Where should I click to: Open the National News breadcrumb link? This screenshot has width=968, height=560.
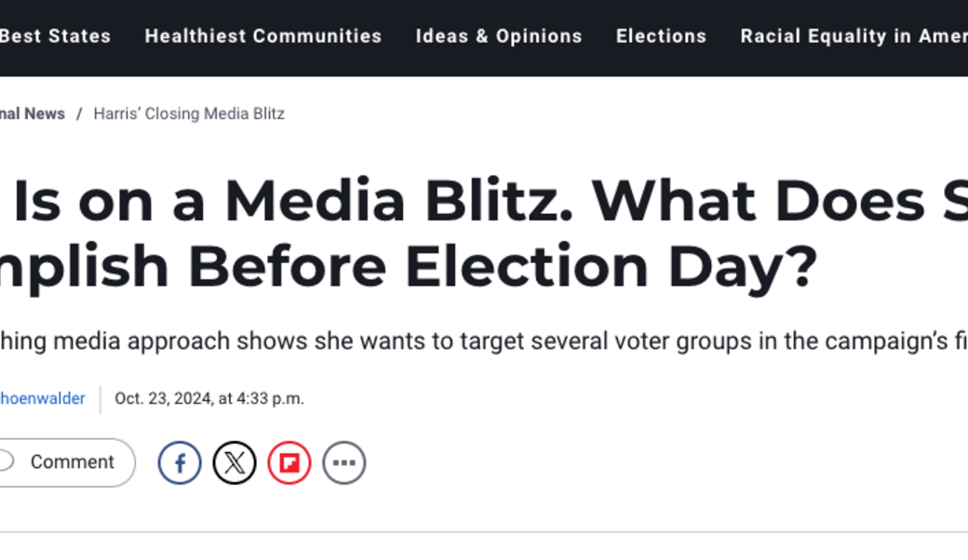[32, 113]
